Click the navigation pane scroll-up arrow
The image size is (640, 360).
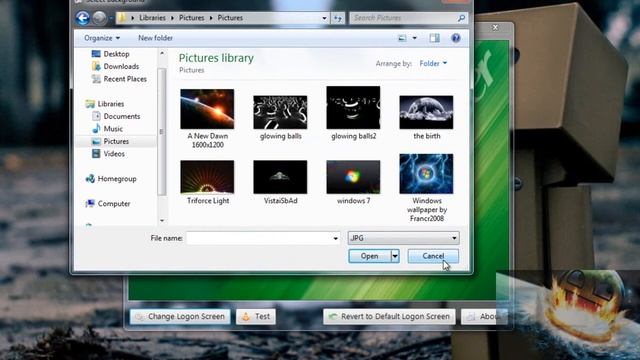pyautogui.click(x=162, y=53)
